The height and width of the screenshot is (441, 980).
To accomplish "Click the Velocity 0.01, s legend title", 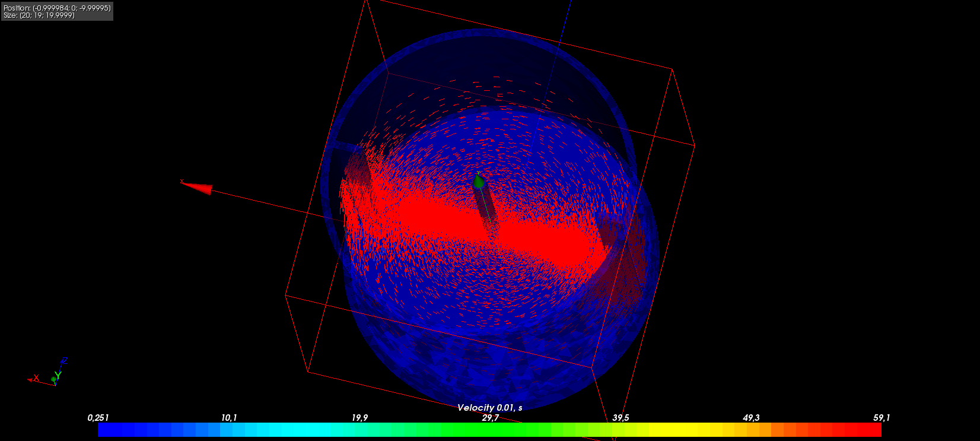I will [x=489, y=408].
